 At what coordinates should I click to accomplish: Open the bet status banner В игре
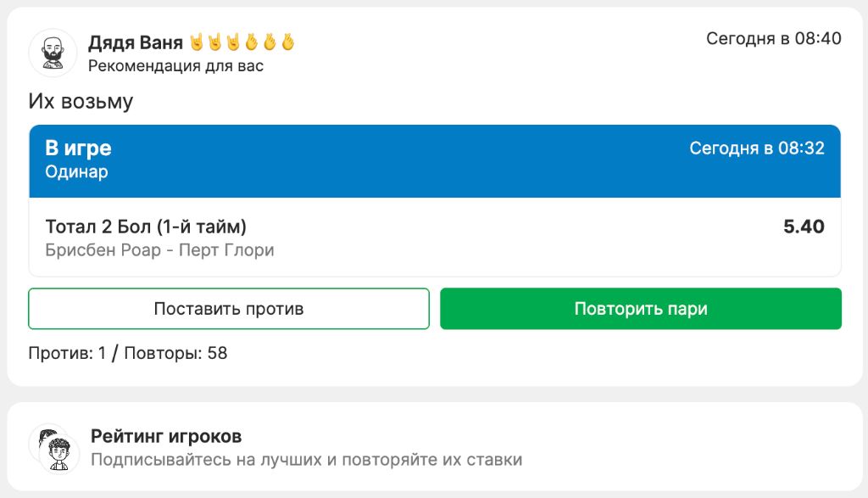point(78,148)
